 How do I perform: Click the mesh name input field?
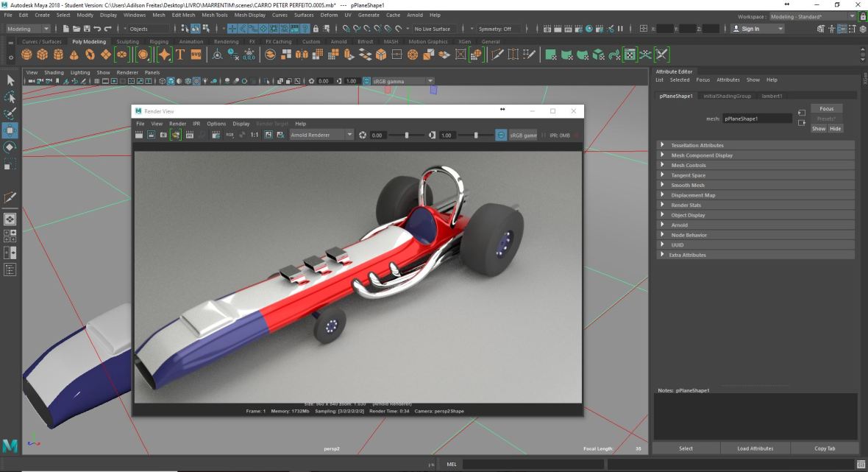pyautogui.click(x=756, y=118)
